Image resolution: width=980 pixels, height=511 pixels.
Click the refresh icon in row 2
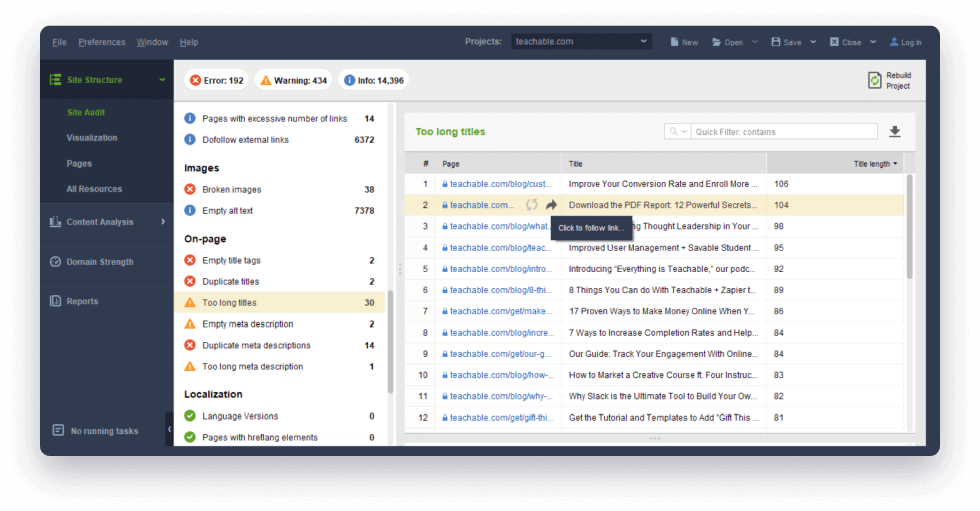pos(531,204)
